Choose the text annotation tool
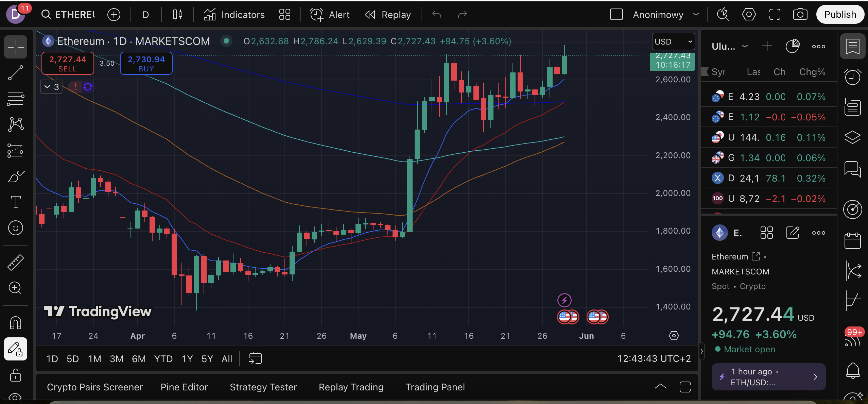868x404 pixels. pos(16,202)
